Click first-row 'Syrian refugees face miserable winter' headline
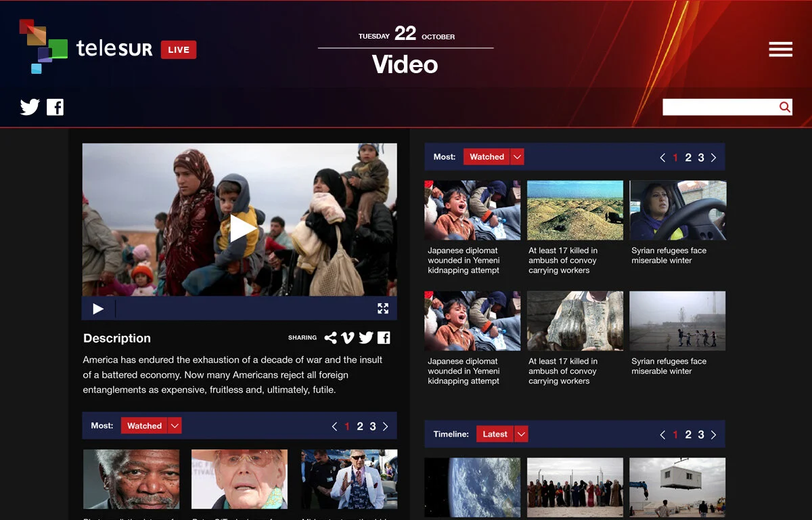Image resolution: width=812 pixels, height=520 pixels. point(669,255)
